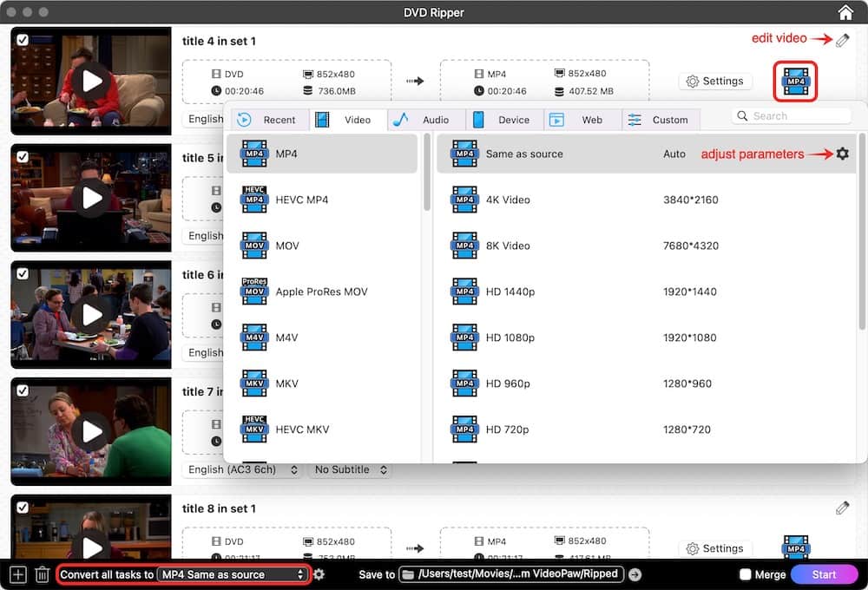This screenshot has height=590, width=868.
Task: Click the home icon in title bar
Action: pos(845,12)
